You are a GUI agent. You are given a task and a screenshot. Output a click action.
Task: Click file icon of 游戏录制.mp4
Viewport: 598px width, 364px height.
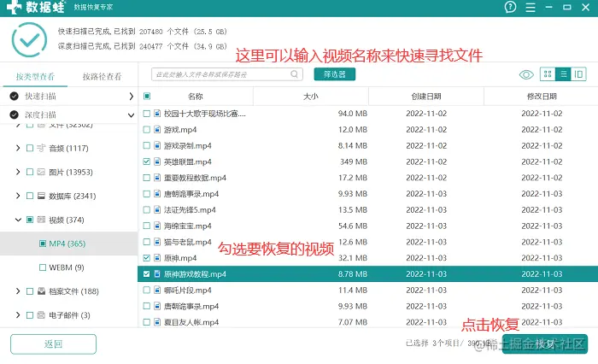[157, 146]
